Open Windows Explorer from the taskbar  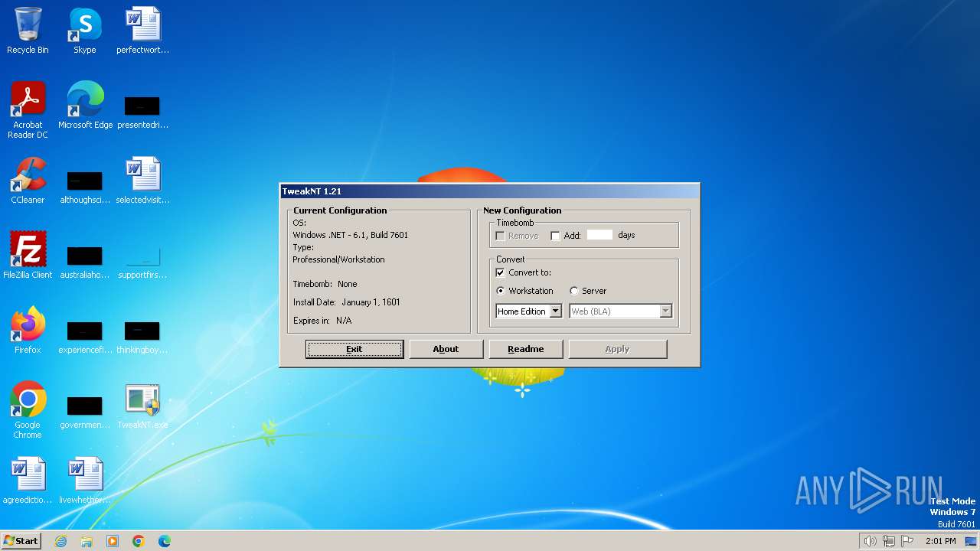[87, 541]
